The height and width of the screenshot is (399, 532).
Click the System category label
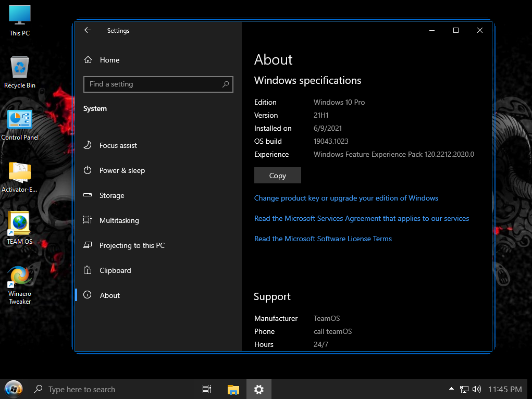tap(95, 108)
